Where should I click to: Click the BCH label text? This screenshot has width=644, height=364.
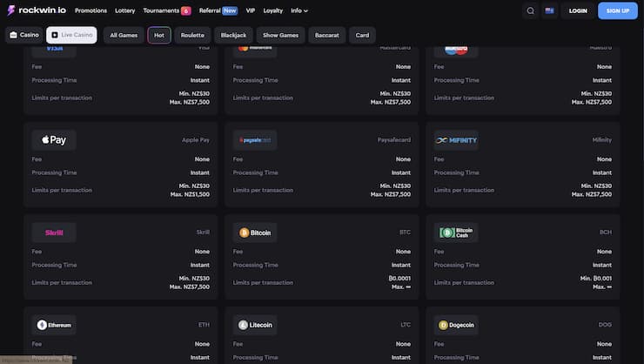pos(606,233)
